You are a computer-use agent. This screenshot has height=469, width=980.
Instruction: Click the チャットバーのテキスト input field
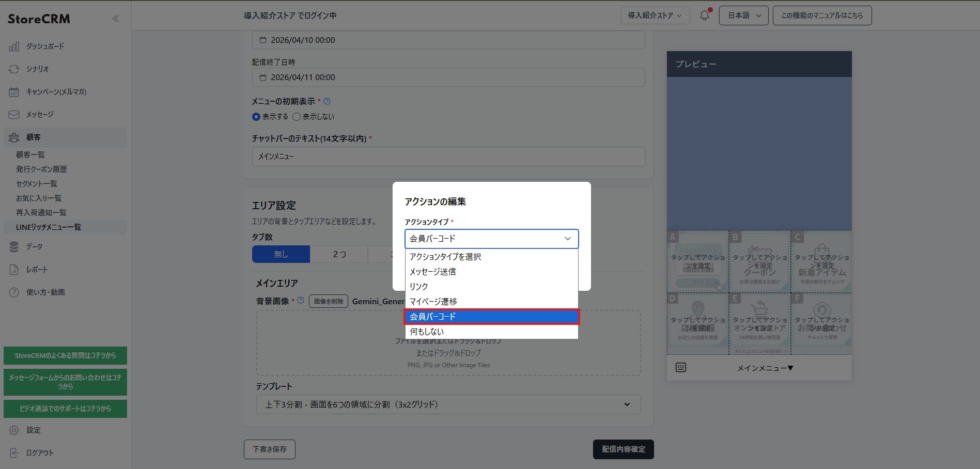(x=448, y=157)
